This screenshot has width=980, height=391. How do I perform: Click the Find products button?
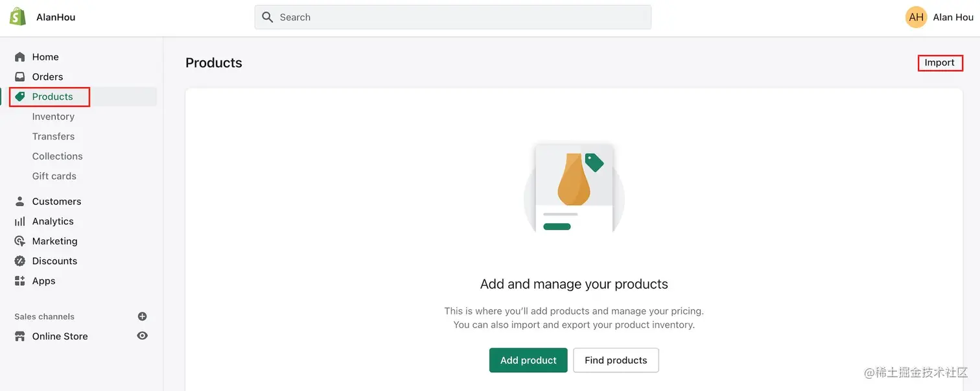pos(616,361)
